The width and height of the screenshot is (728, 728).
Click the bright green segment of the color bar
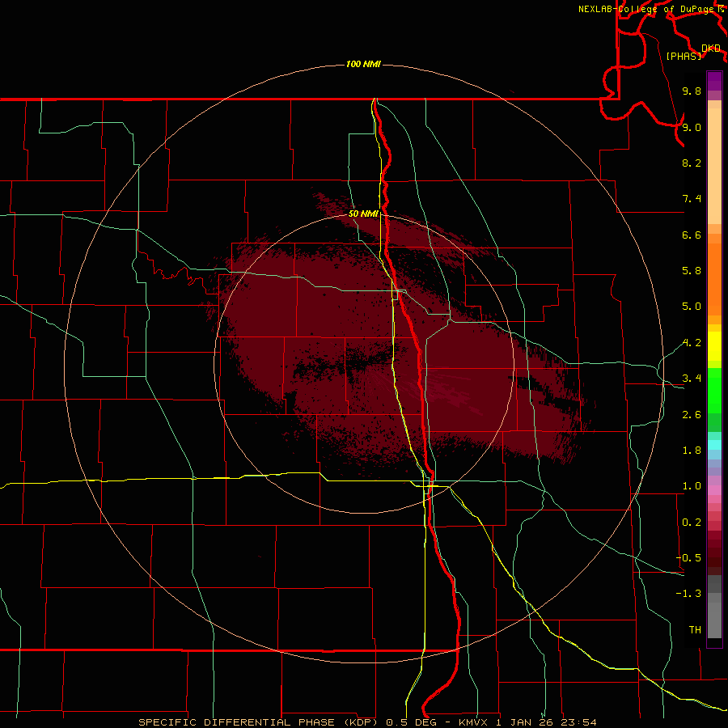[x=714, y=390]
